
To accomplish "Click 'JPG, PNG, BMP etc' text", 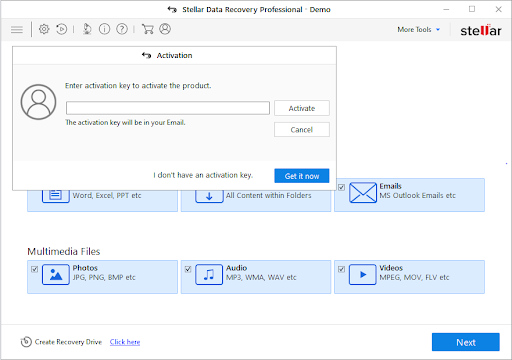I will coord(104,278).
